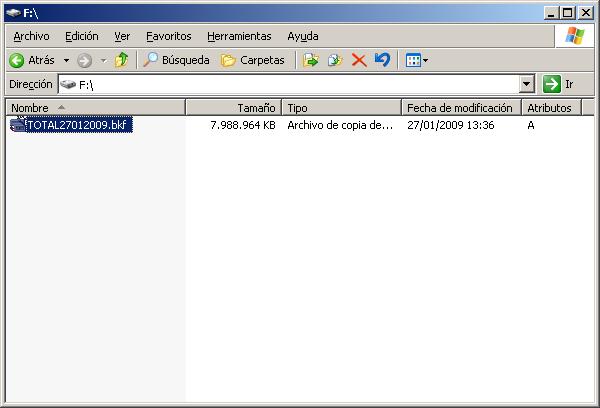
Task: Click the Move To folder icon
Action: tap(311, 60)
